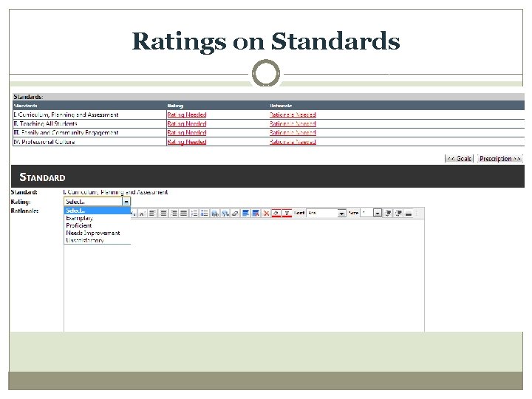Screen dimensions: 532x399
Task: Go back with the << Goals button
Action: pyautogui.click(x=459, y=158)
